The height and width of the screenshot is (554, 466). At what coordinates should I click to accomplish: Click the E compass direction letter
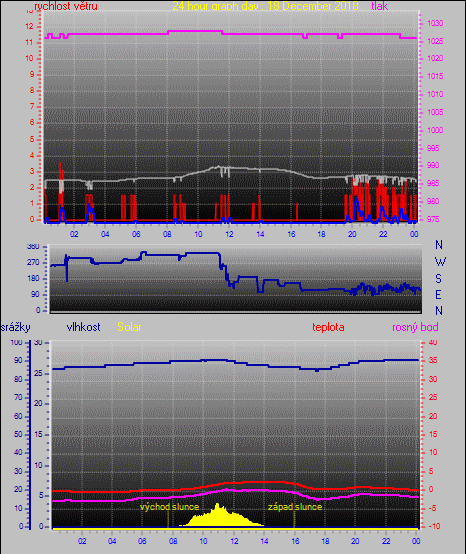point(438,295)
